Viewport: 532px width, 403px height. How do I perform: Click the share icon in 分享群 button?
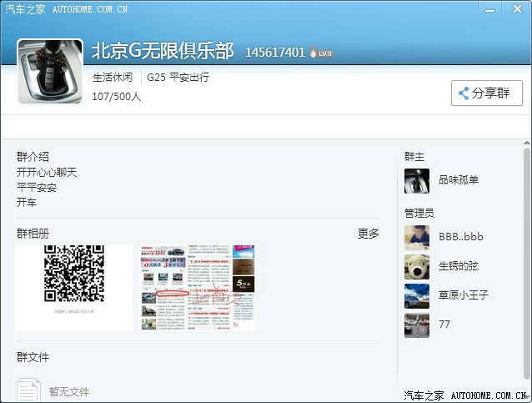pos(463,93)
